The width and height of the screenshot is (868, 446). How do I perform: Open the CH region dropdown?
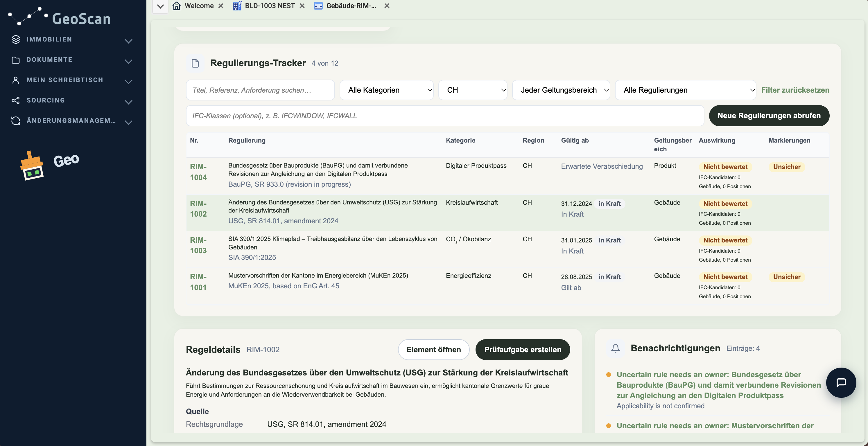[x=473, y=90]
